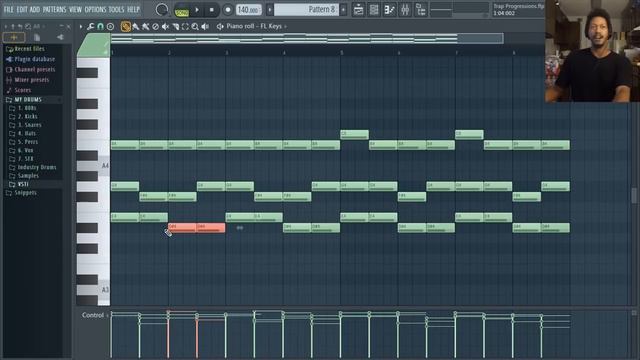
Task: Open the HELP menu
Action: click(x=133, y=9)
